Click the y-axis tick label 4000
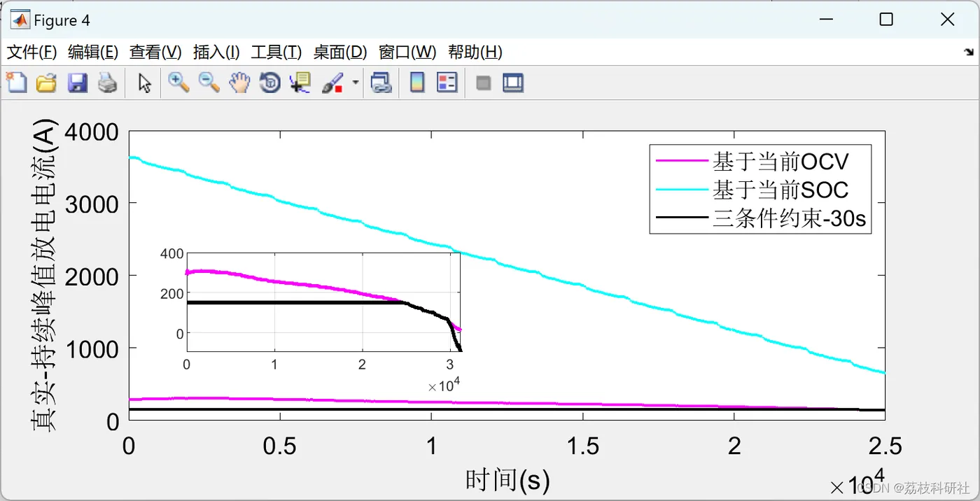Image resolution: width=980 pixels, height=501 pixels. pyautogui.click(x=93, y=131)
